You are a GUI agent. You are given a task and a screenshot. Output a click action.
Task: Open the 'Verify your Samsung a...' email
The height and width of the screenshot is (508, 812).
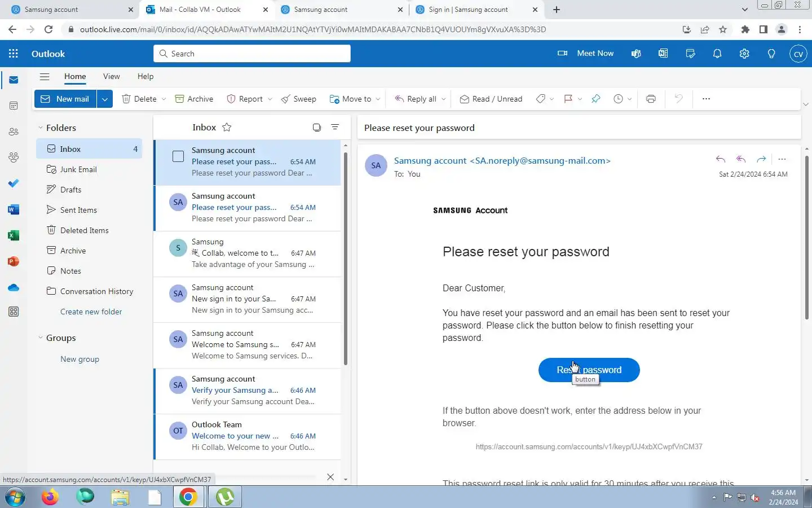point(247,390)
